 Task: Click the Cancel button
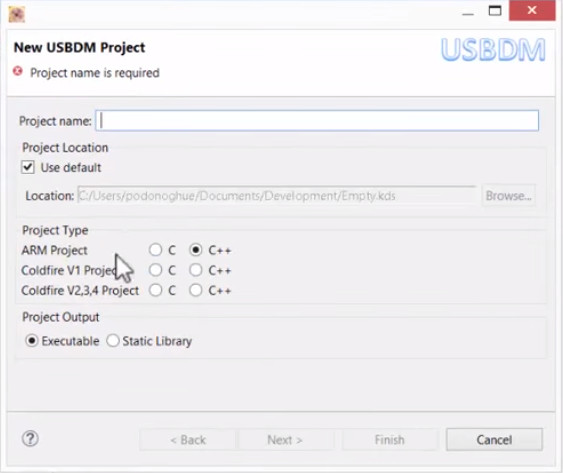click(494, 440)
